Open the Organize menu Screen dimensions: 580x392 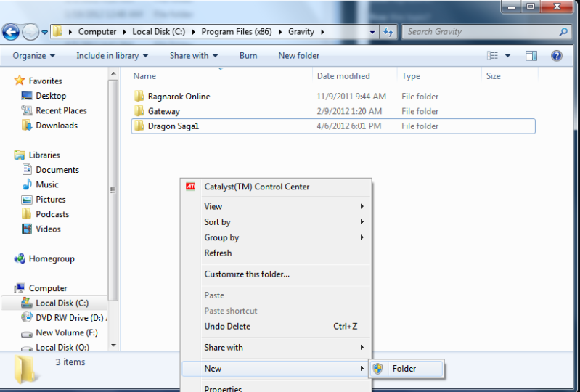(33, 56)
